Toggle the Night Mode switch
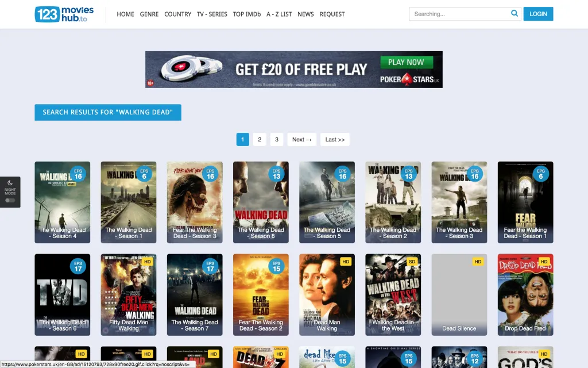Screen dimensions: 588x368 tap(10, 201)
